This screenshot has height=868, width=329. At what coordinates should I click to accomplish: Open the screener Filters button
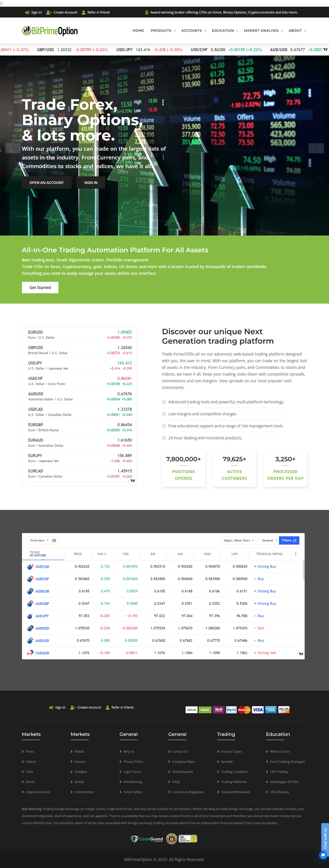click(x=289, y=540)
